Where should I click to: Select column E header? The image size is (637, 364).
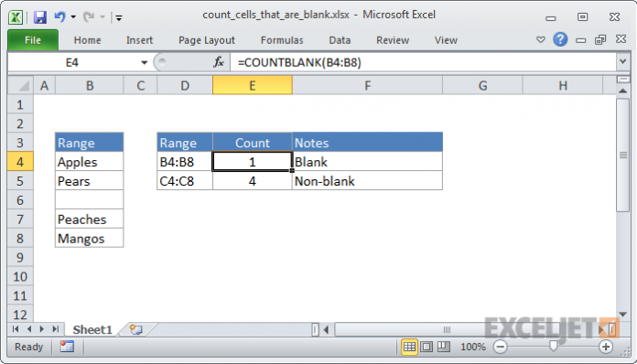[x=253, y=86]
